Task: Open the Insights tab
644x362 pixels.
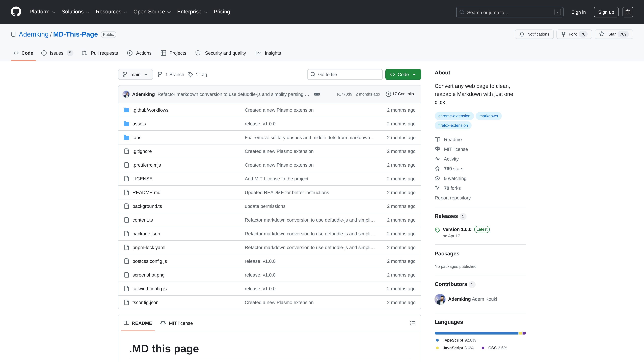Action: tap(268, 53)
